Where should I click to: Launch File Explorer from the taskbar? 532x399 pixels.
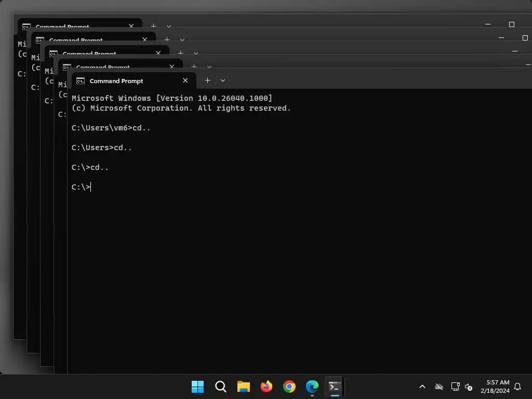tap(243, 387)
